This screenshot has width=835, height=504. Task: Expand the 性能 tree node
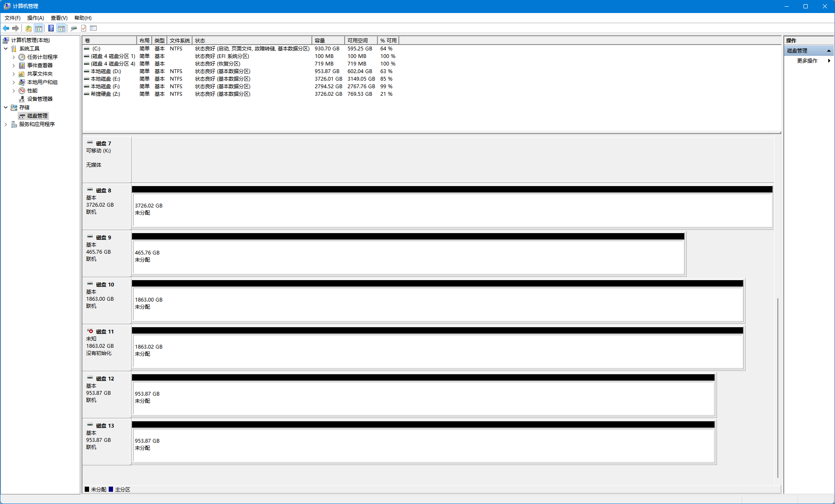pos(13,91)
